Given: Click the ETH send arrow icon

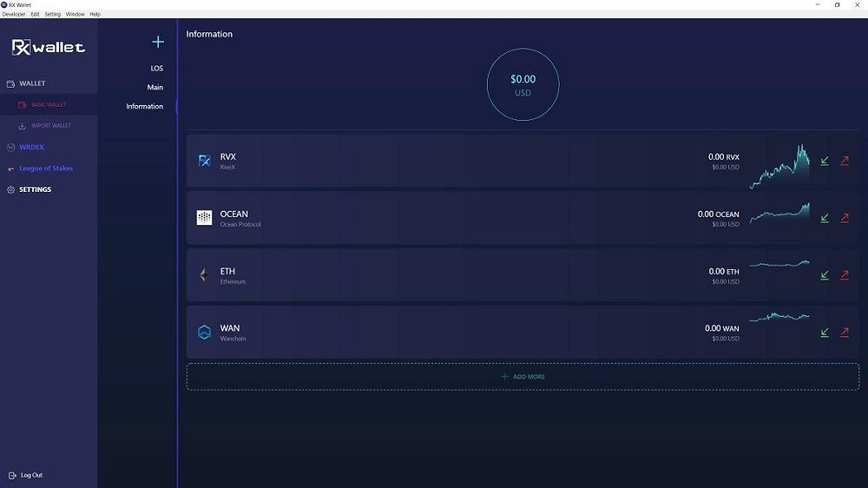Looking at the screenshot, I should 845,275.
